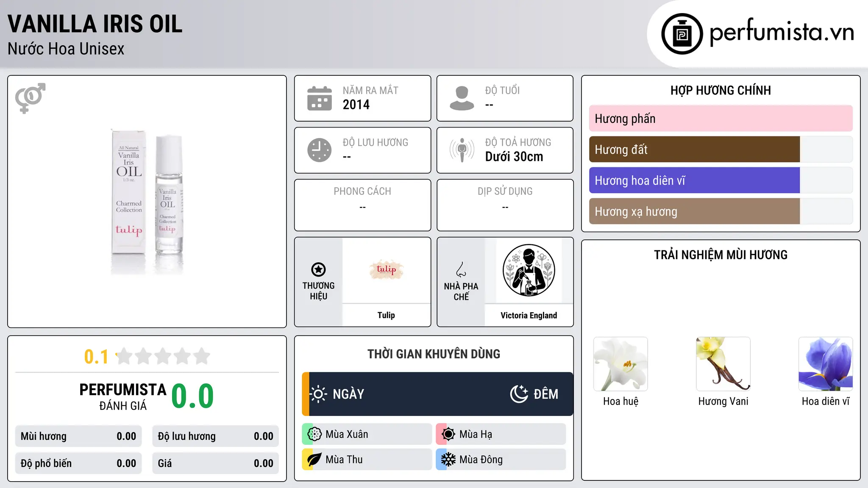This screenshot has height=488, width=868.
Task: Click the ĐỘ TUỔI label
Action: pyautogui.click(x=502, y=91)
